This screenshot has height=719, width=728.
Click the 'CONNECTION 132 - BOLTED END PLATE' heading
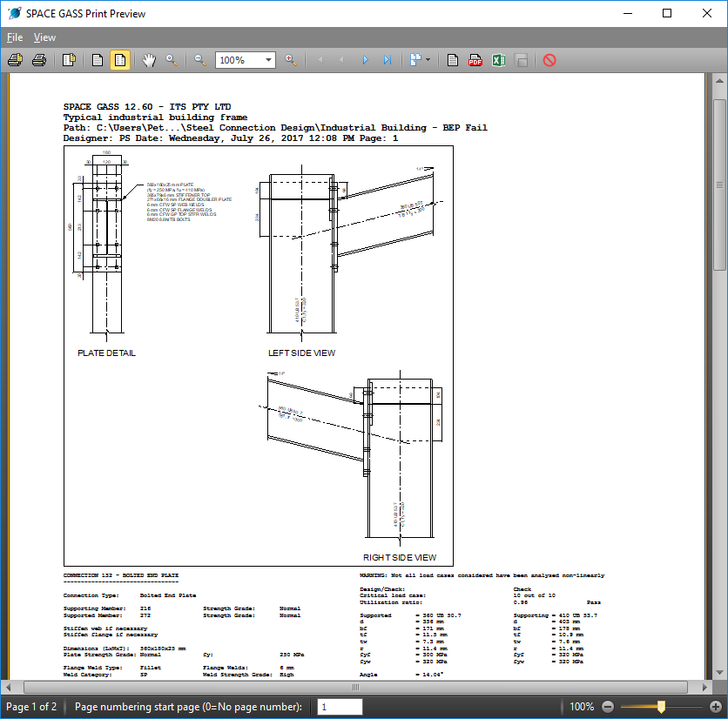(121, 575)
